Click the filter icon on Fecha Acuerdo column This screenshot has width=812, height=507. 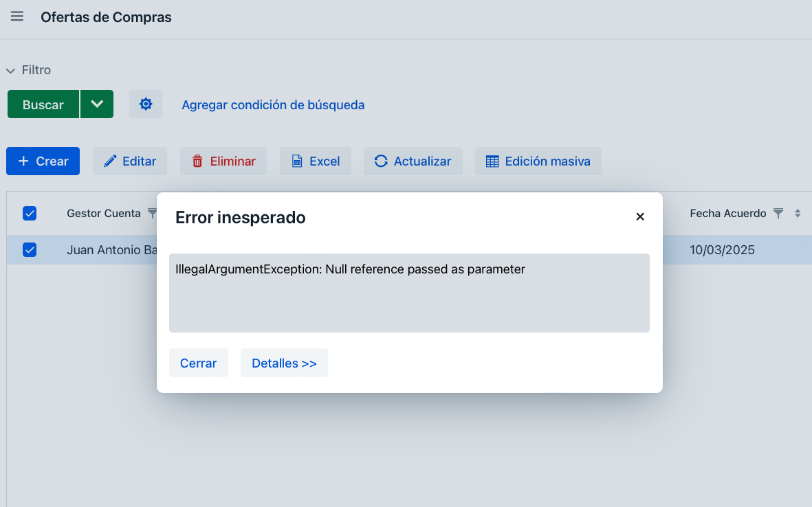778,213
